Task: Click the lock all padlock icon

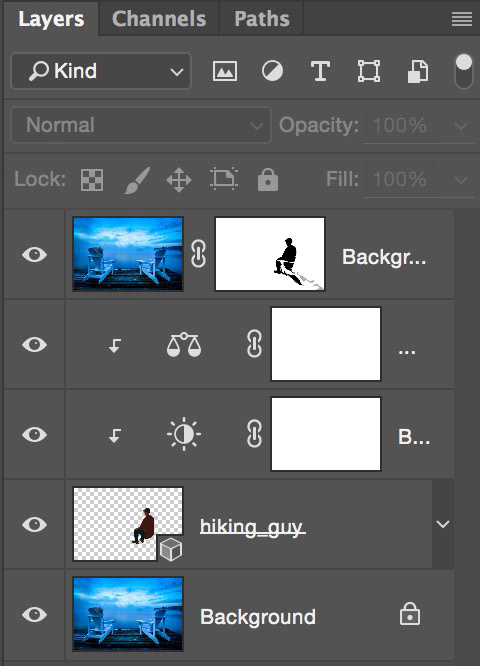Action: (x=268, y=179)
